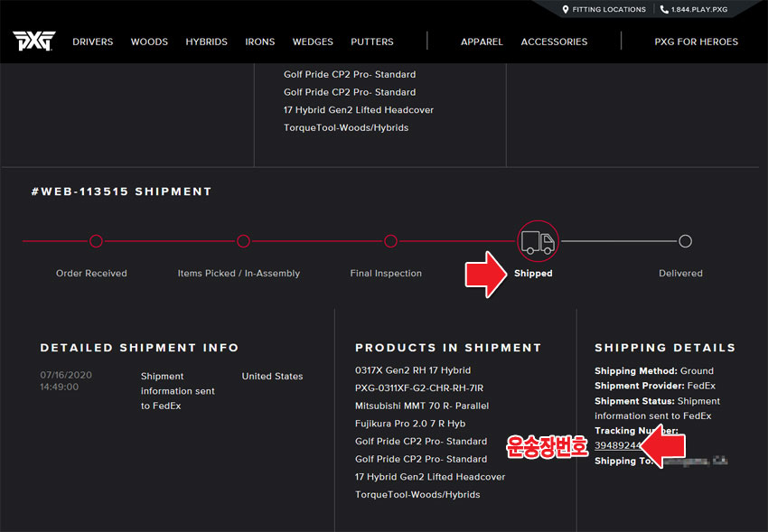Click the Order Received step circle
Image resolution: width=768 pixels, height=532 pixels.
pos(96,241)
